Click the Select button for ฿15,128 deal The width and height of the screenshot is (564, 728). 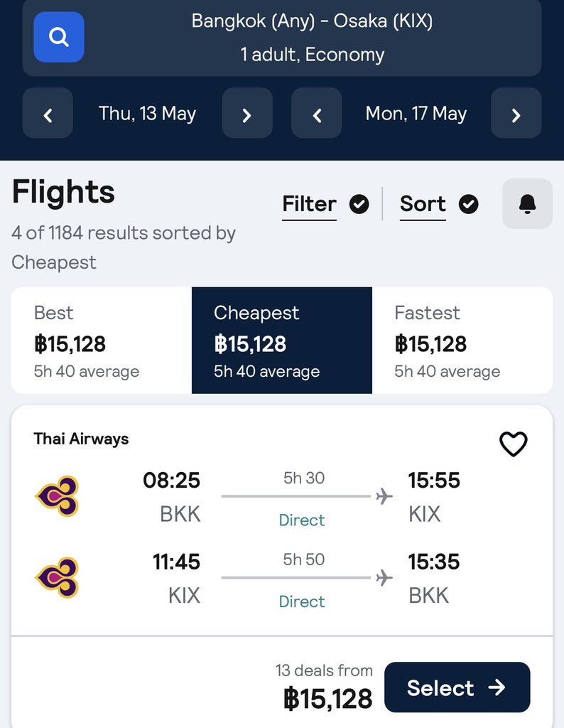[457, 687]
